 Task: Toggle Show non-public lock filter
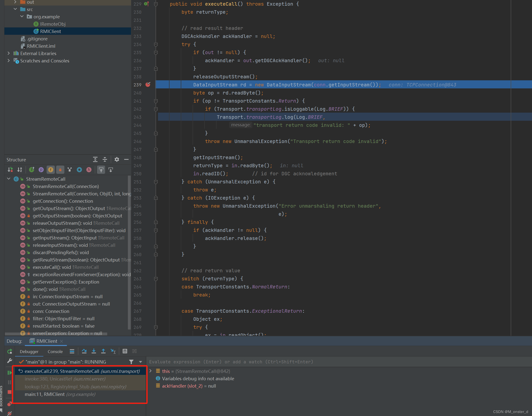60,169
